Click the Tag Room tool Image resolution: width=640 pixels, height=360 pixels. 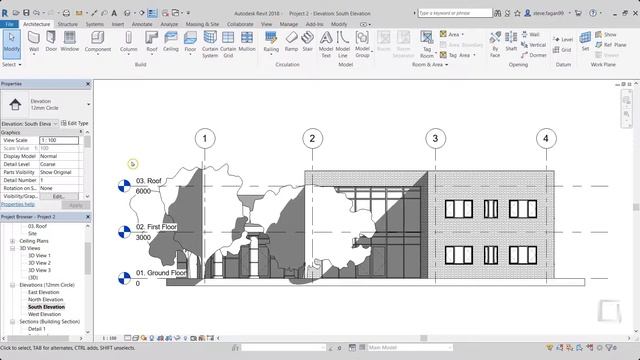(427, 44)
